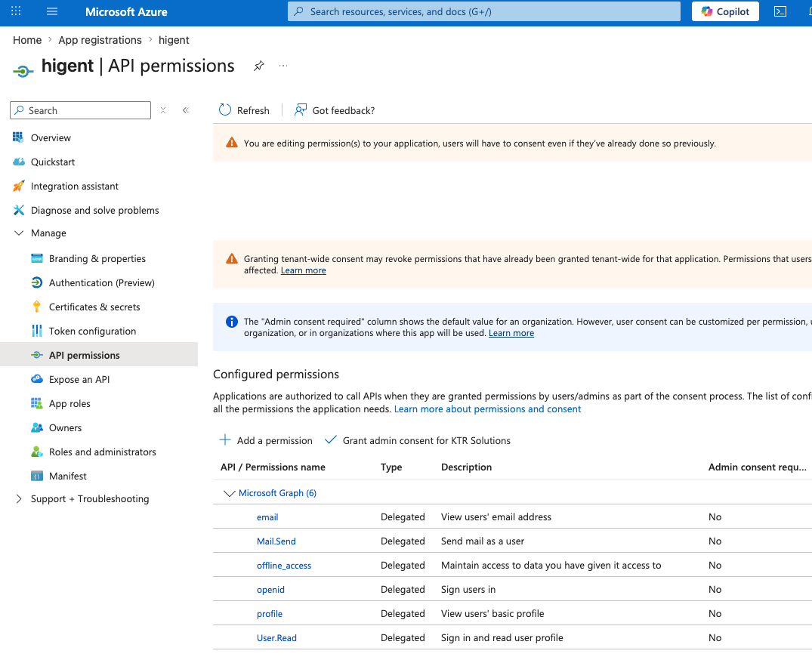Open the offline_access permission
The width and height of the screenshot is (812, 660).
[284, 566]
